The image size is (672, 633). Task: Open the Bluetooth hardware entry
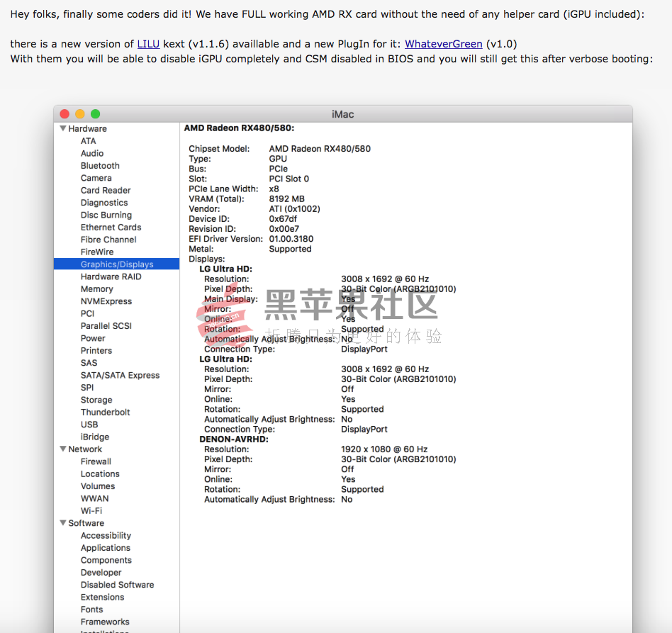100,166
